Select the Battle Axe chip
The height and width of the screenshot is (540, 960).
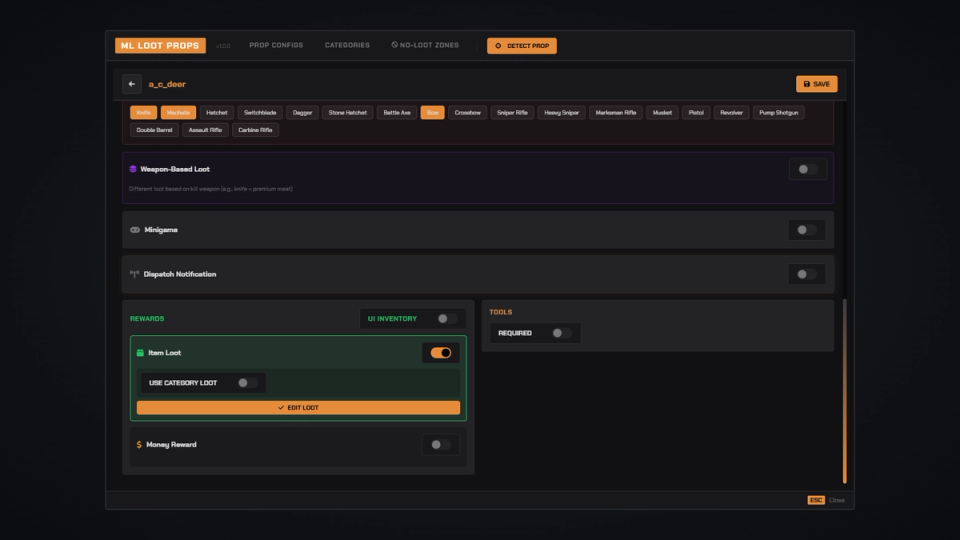click(397, 113)
